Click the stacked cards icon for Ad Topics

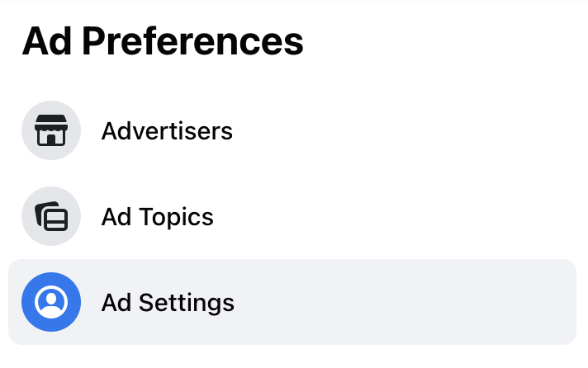click(x=51, y=216)
